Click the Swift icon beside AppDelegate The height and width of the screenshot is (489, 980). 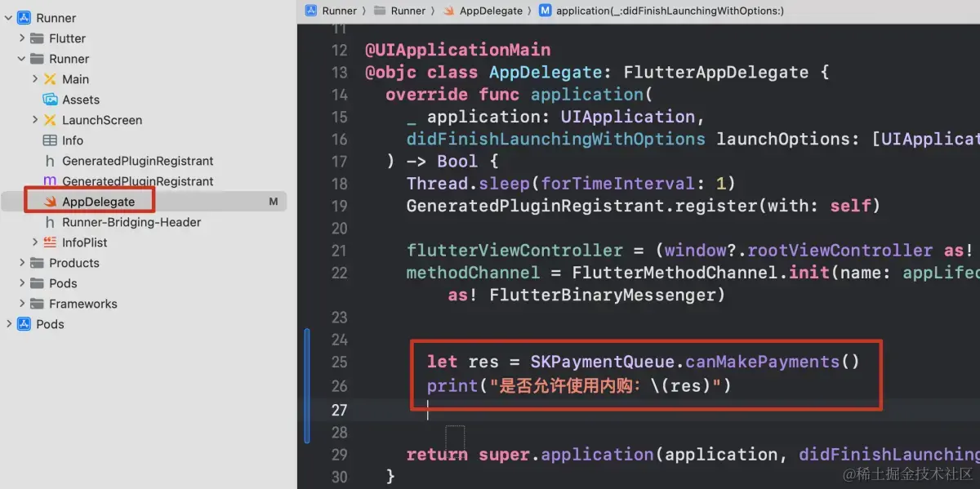tap(50, 202)
